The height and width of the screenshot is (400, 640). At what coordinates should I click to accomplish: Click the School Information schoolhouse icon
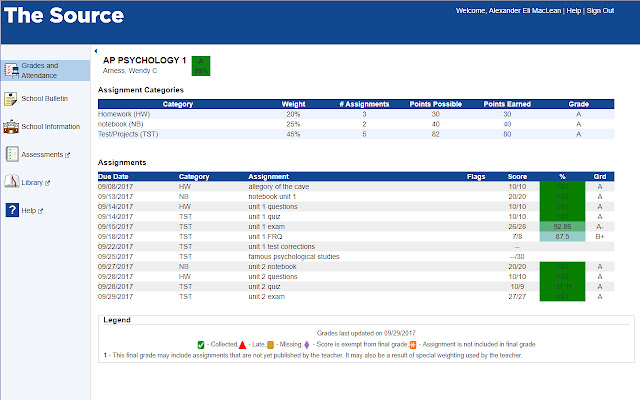pos(11,126)
